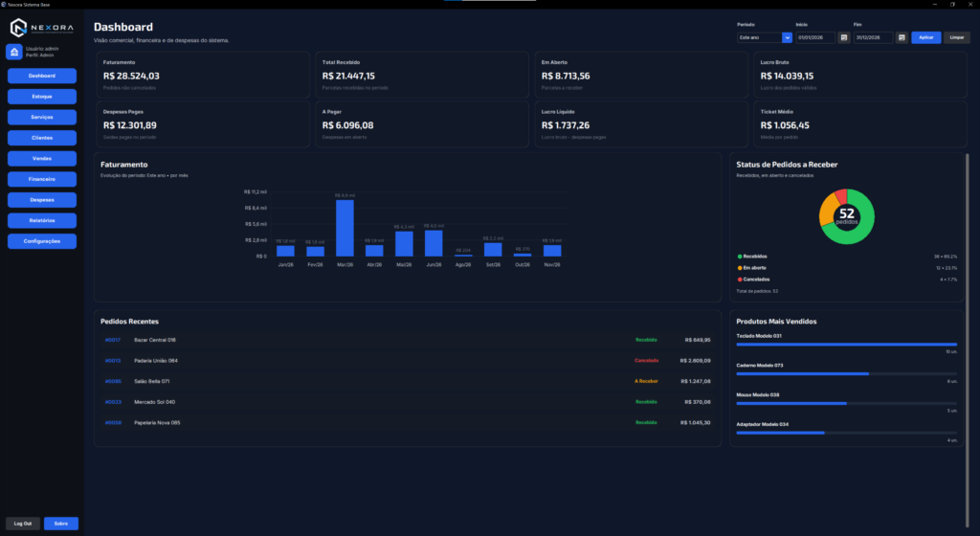Open order #0017 link
Image resolution: width=980 pixels, height=536 pixels.
tap(113, 340)
